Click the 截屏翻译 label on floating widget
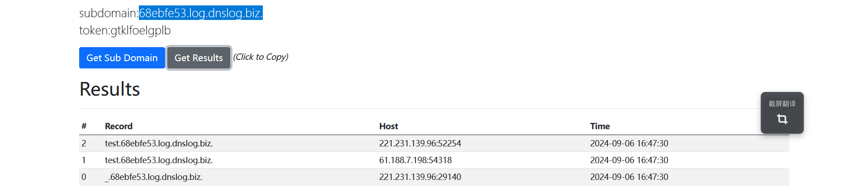 tap(782, 104)
